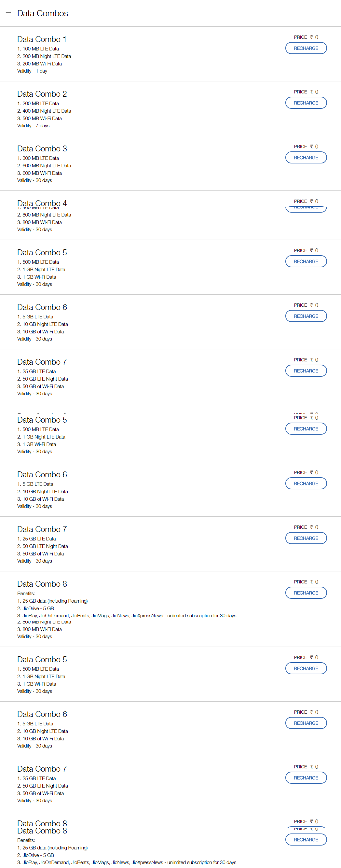Viewport: 341px width, 868px height.
Task: Recharge the second listed Data Combo 5
Action: (x=306, y=429)
